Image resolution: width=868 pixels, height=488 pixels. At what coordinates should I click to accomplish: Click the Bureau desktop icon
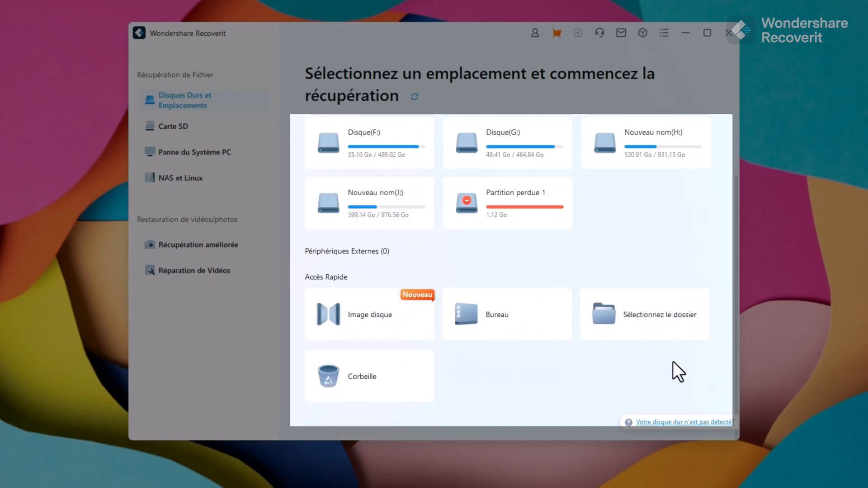tap(466, 314)
